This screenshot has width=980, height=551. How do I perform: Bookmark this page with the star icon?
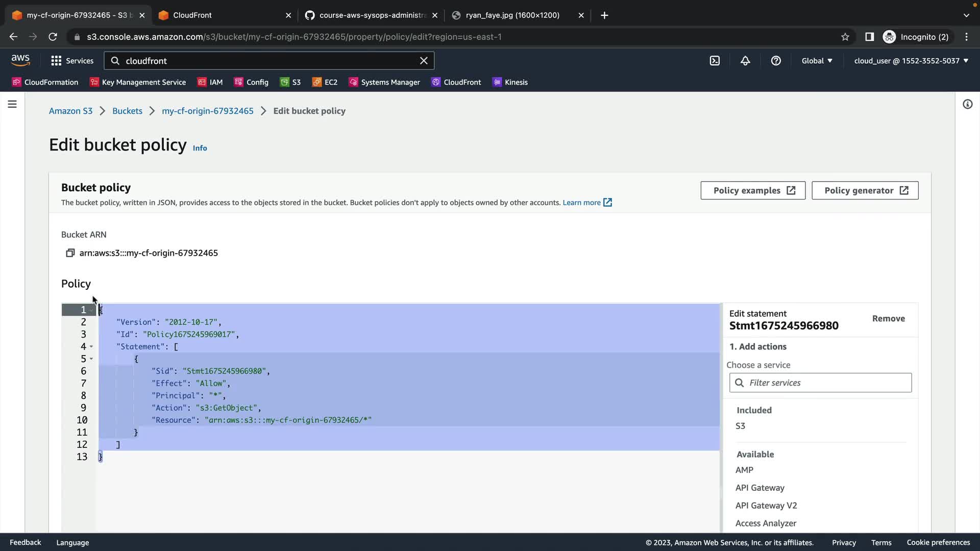coord(845,37)
